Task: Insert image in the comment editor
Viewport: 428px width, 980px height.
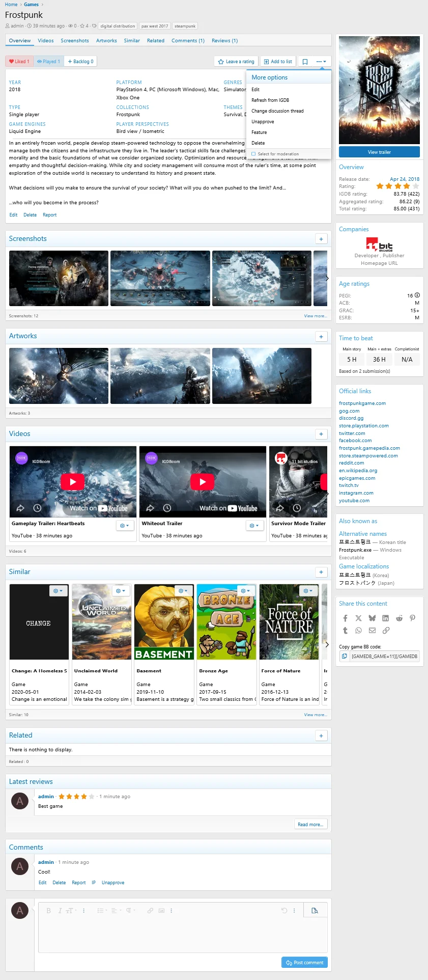Action: point(161,910)
